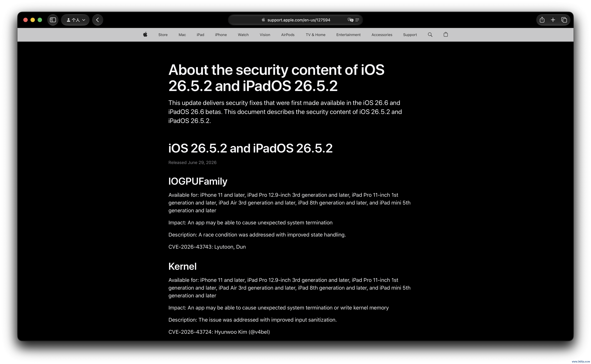Viewport: 591px width, 364px height.
Task: Show the tab overview
Action: coord(564,20)
